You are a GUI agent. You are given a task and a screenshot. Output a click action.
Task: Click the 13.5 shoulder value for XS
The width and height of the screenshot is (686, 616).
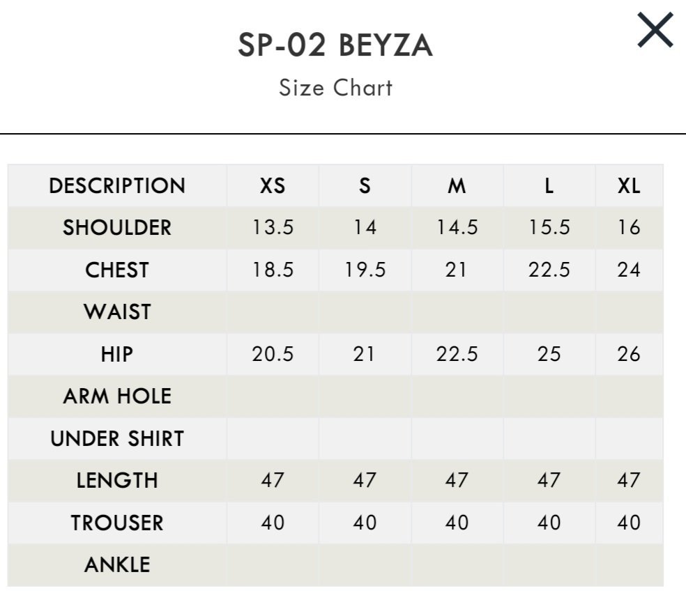click(x=273, y=228)
